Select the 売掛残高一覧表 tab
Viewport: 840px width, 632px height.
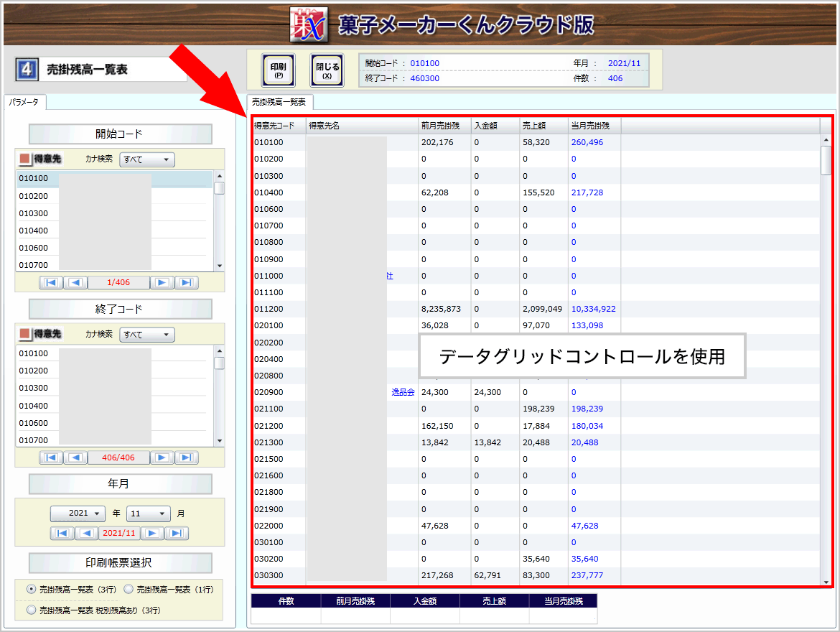click(x=279, y=102)
